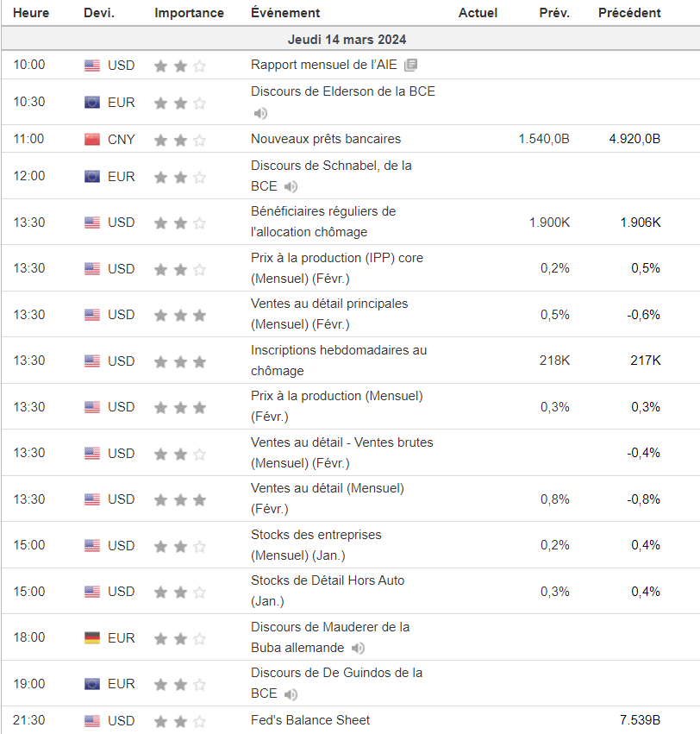Click the 7.539B previous value
This screenshot has height=734, width=700.
(640, 720)
